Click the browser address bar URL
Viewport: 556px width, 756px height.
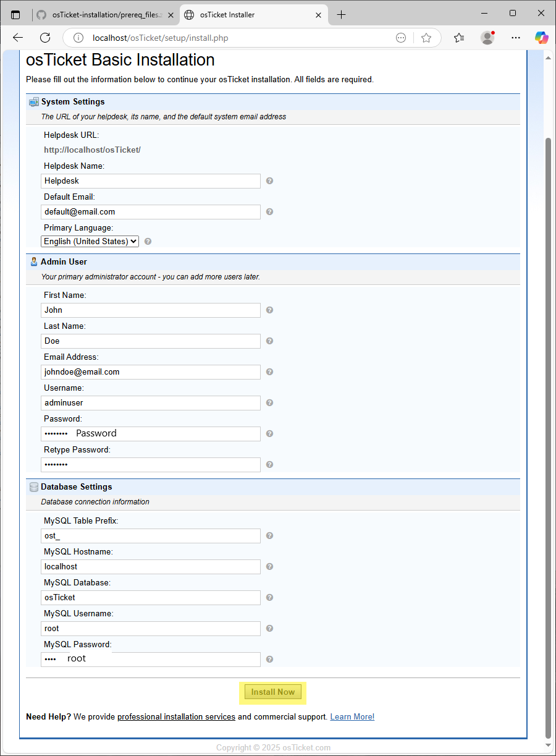pyautogui.click(x=161, y=38)
